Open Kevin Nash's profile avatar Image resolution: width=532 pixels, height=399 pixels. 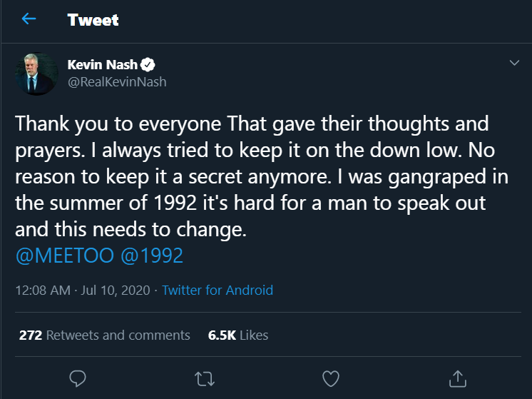36,74
